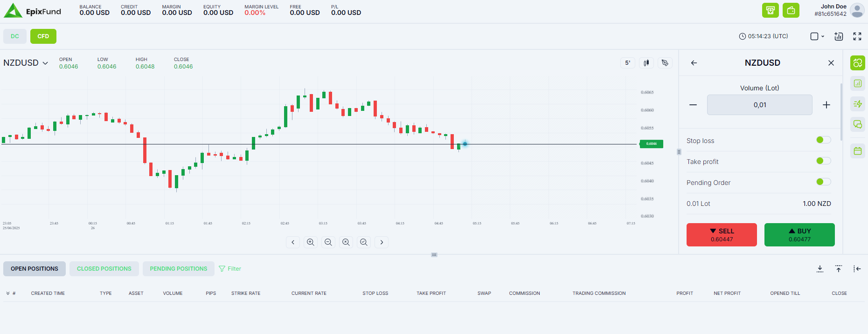Turn on the Take profit switch

[x=823, y=161]
